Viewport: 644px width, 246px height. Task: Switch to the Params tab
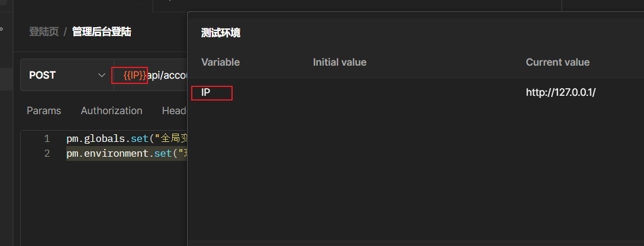point(44,111)
